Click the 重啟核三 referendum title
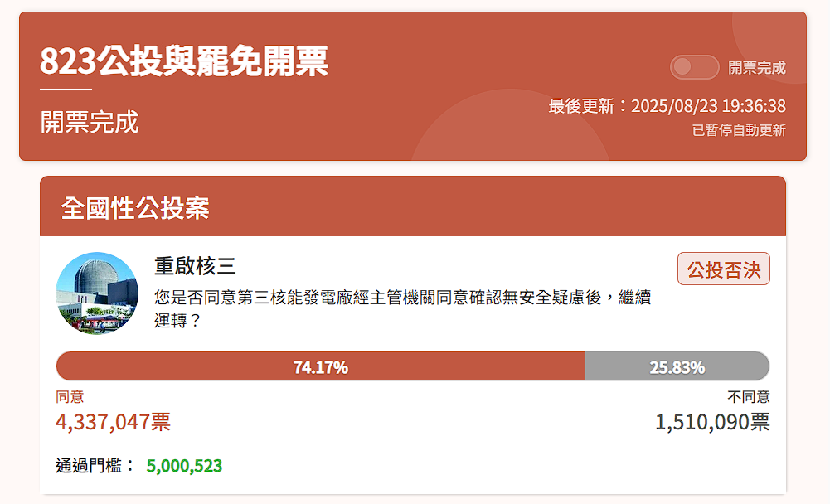 pos(195,265)
